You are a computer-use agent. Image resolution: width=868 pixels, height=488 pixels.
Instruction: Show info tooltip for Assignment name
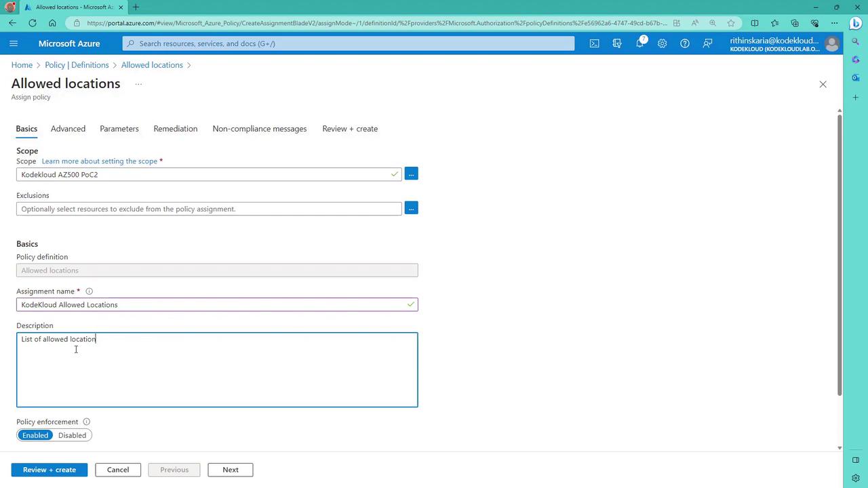[x=89, y=291]
